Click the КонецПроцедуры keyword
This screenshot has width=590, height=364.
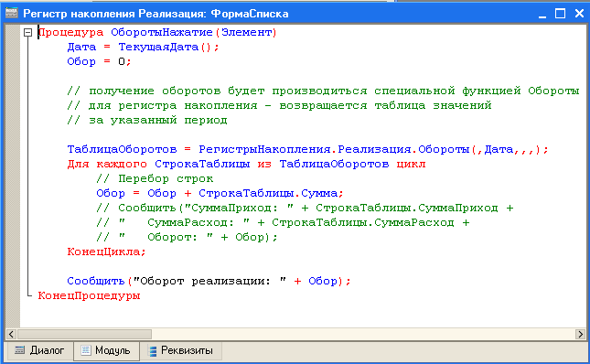(89, 296)
